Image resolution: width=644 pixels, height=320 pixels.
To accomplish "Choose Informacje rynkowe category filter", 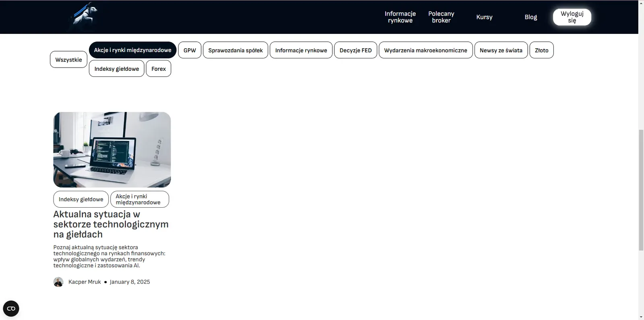I will pos(301,50).
